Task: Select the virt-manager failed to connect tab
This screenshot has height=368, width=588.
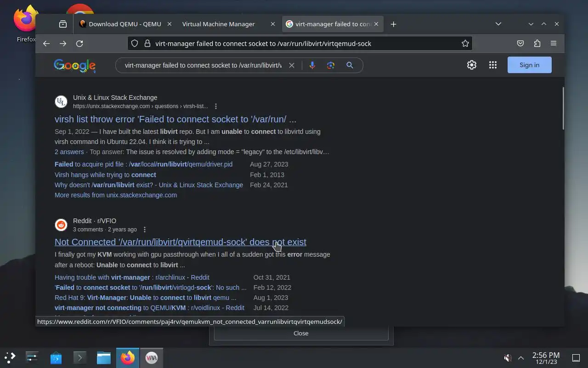Action: 332,24
